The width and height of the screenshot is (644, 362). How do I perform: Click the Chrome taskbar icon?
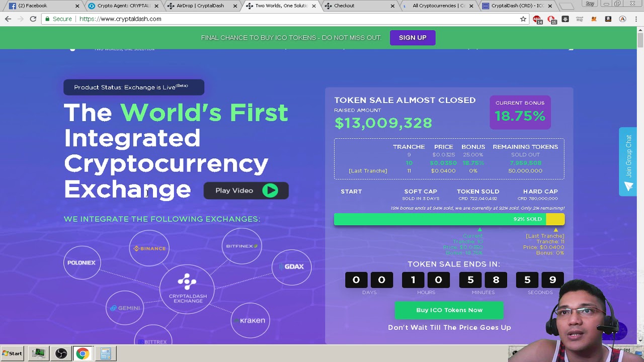click(x=83, y=353)
